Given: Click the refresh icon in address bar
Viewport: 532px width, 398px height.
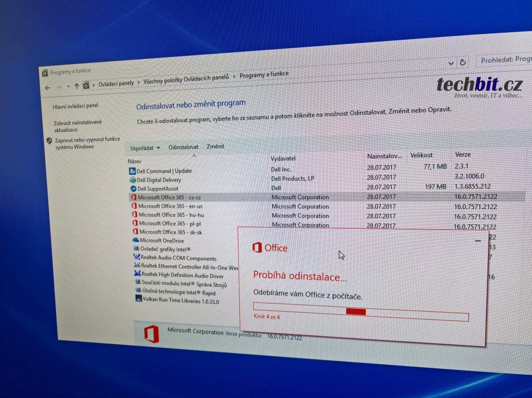Looking at the screenshot, I should click(462, 62).
